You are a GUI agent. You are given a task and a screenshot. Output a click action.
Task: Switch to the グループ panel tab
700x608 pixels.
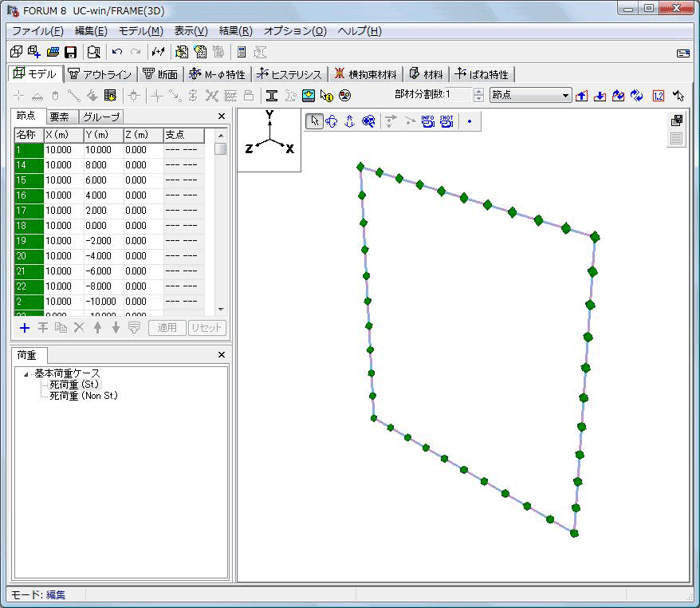[101, 117]
